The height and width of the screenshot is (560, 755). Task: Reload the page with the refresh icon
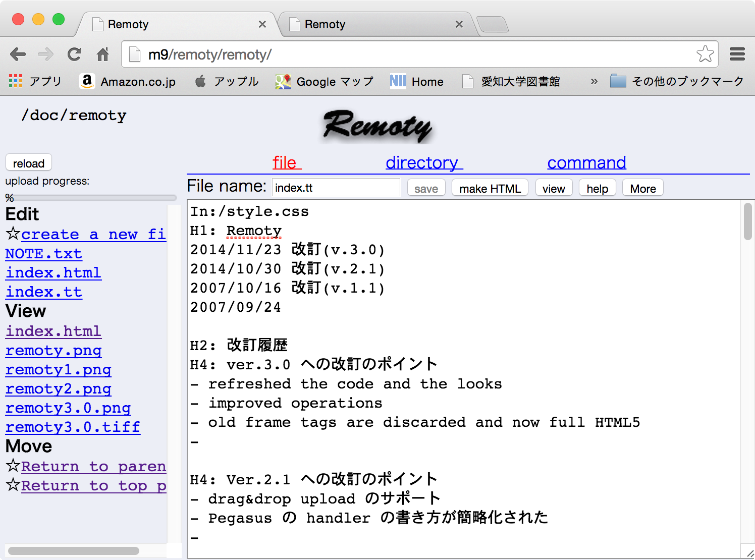coord(75,54)
